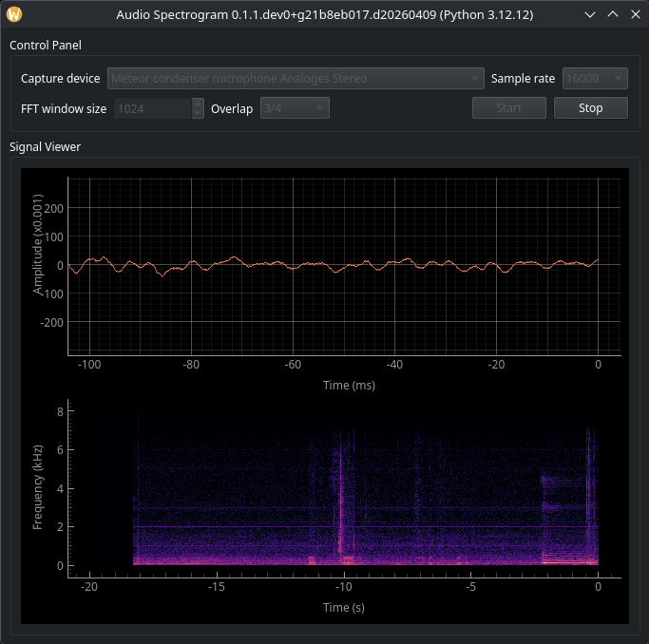Click the -15 tick on spectrogram time axis

216,586
